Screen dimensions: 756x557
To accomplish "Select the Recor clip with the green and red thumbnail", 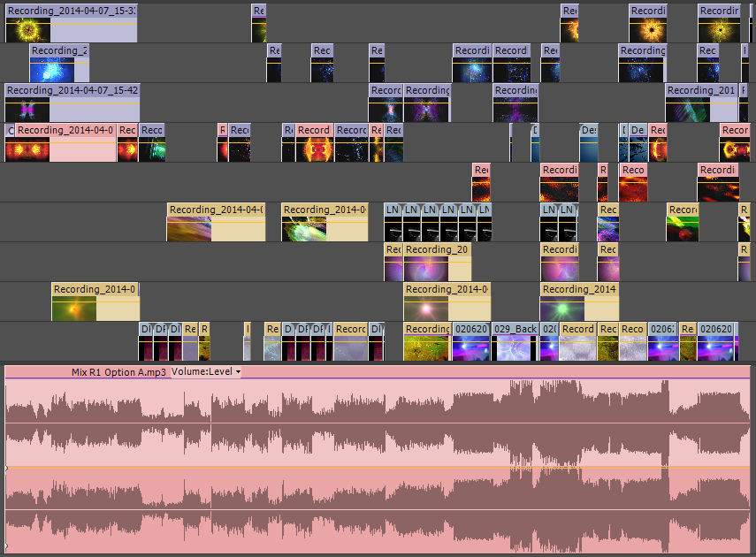I will tap(682, 210).
